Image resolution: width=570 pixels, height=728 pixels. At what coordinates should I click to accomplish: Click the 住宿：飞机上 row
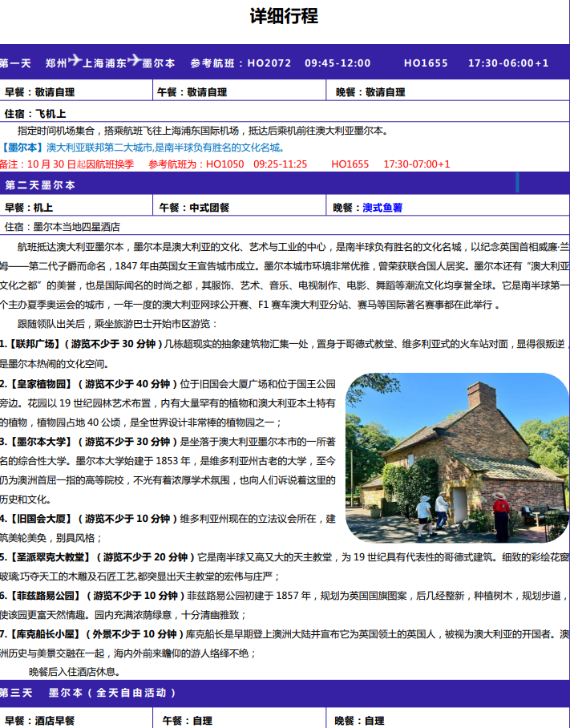click(x=36, y=113)
